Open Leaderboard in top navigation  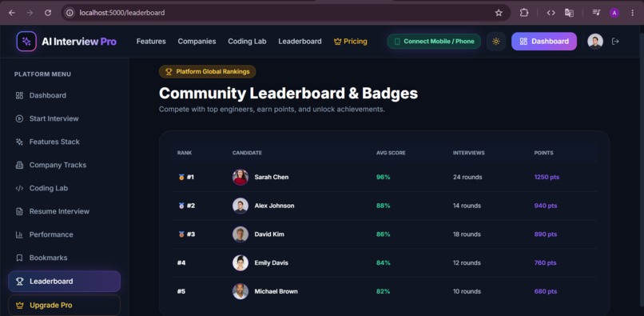pos(300,41)
